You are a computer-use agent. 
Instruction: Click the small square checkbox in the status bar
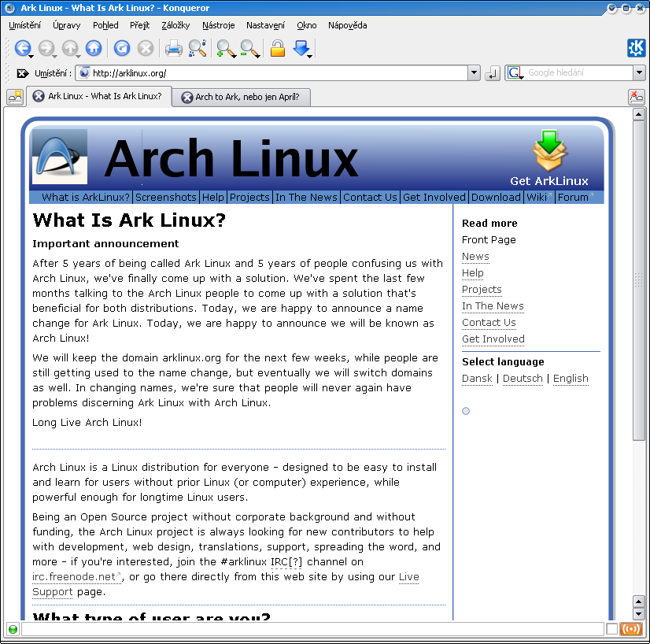(x=612, y=629)
